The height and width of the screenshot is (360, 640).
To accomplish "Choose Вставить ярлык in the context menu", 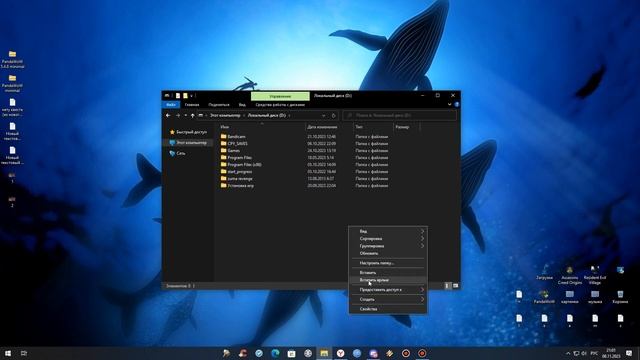I will (388, 280).
